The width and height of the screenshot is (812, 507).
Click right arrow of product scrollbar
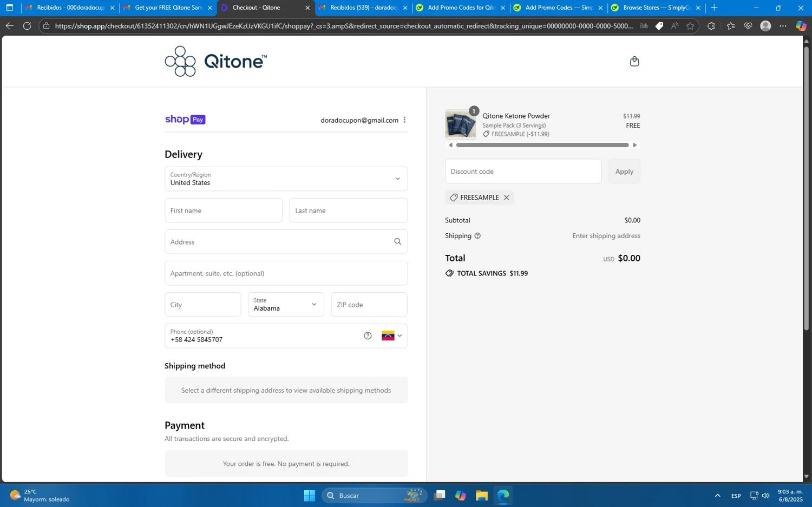(x=635, y=145)
